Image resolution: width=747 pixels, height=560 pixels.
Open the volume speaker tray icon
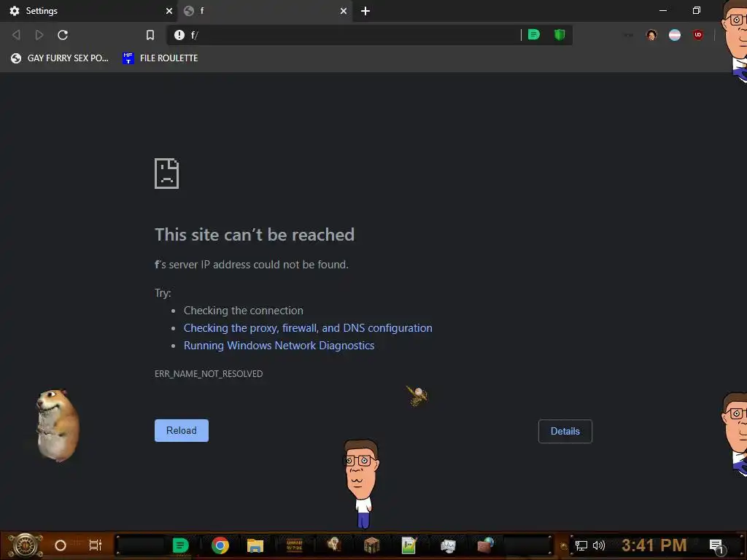[599, 545]
